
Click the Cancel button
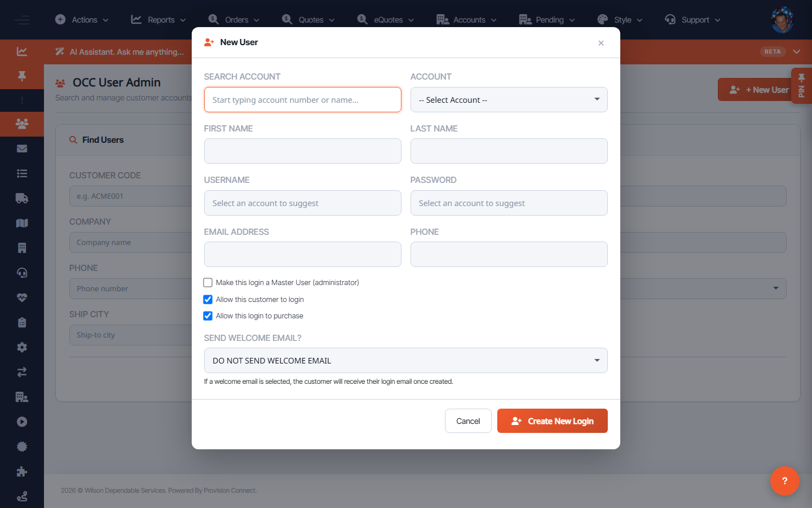pos(468,421)
